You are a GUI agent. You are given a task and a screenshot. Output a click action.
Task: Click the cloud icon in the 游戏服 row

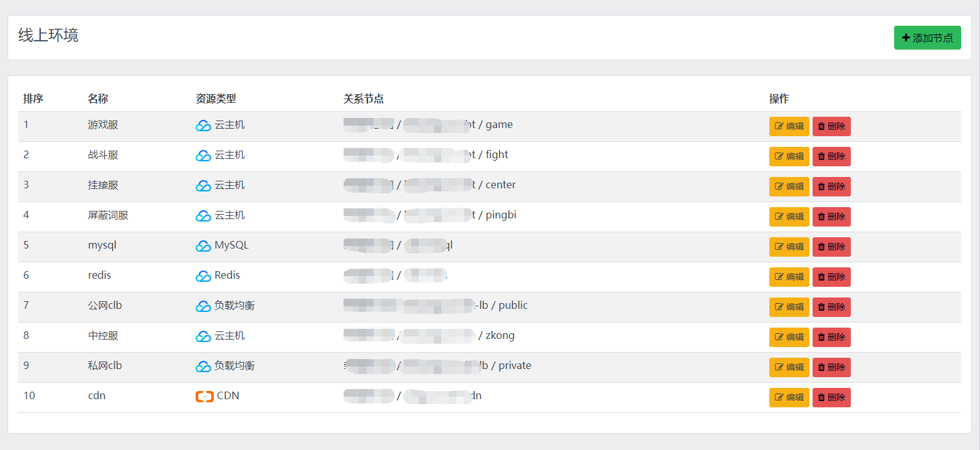coord(203,126)
